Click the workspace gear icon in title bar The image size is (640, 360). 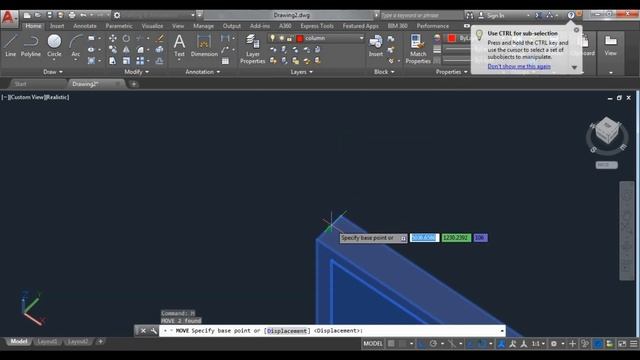point(117,15)
